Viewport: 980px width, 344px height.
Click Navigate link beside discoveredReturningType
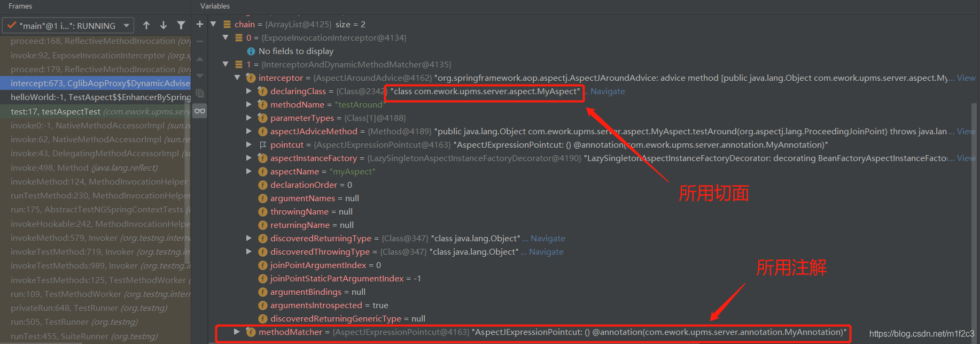[x=548, y=239]
